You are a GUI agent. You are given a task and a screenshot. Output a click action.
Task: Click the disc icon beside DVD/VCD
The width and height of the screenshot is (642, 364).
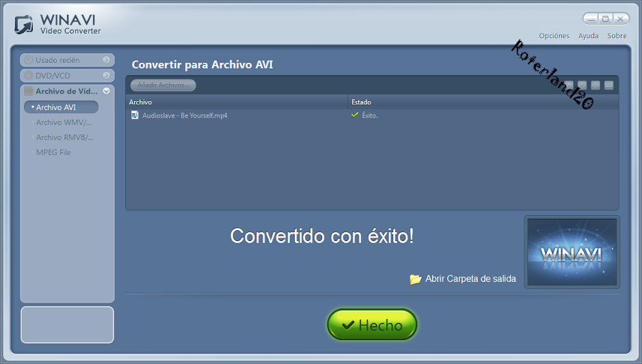point(28,76)
